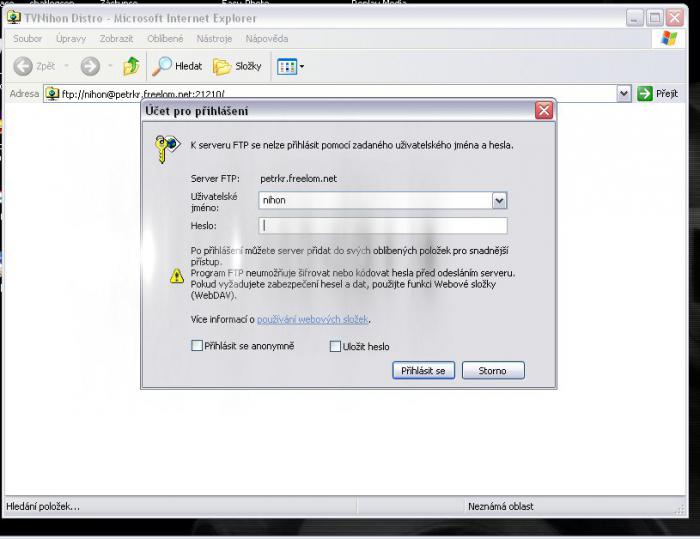
Task: Minimize the Internet Explorer window
Action: click(x=634, y=18)
